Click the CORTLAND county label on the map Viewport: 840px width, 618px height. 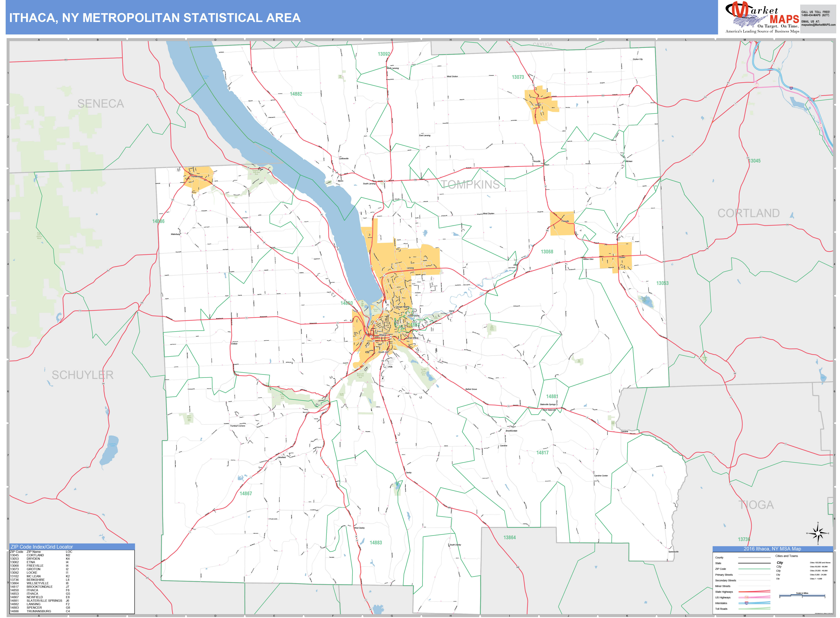pos(748,213)
